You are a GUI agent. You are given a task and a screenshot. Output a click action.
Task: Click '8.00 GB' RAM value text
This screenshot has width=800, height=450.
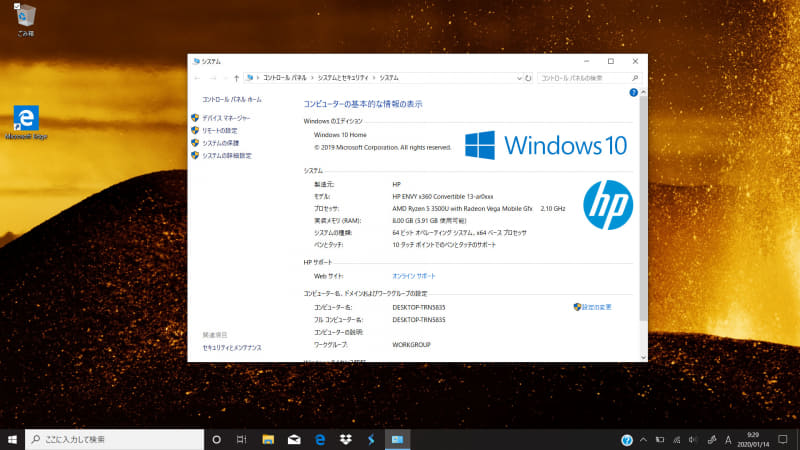(429, 221)
